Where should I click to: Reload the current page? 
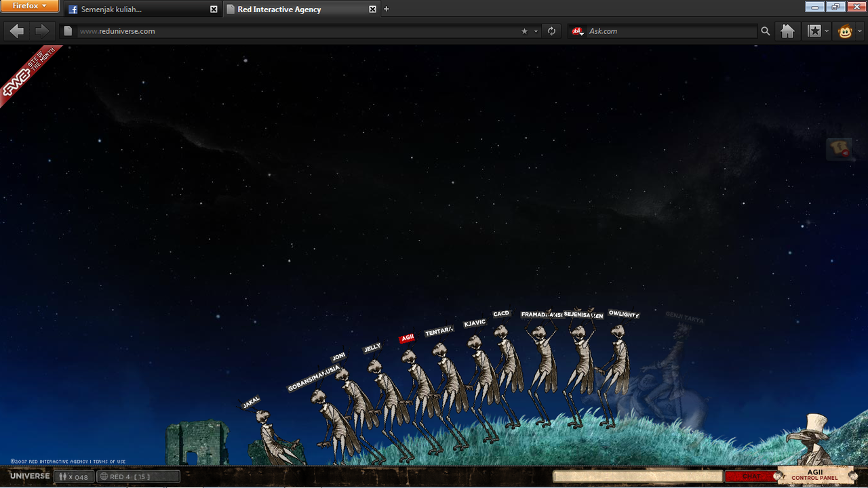click(x=551, y=31)
